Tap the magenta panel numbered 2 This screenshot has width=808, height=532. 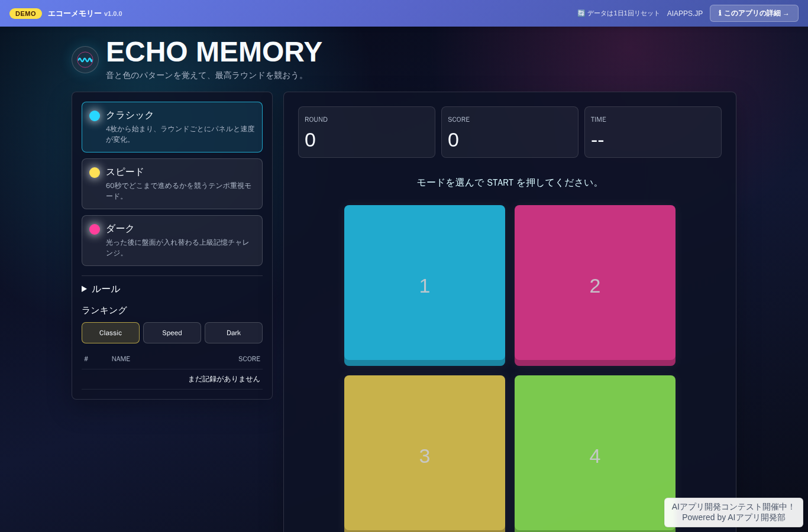[x=595, y=286]
